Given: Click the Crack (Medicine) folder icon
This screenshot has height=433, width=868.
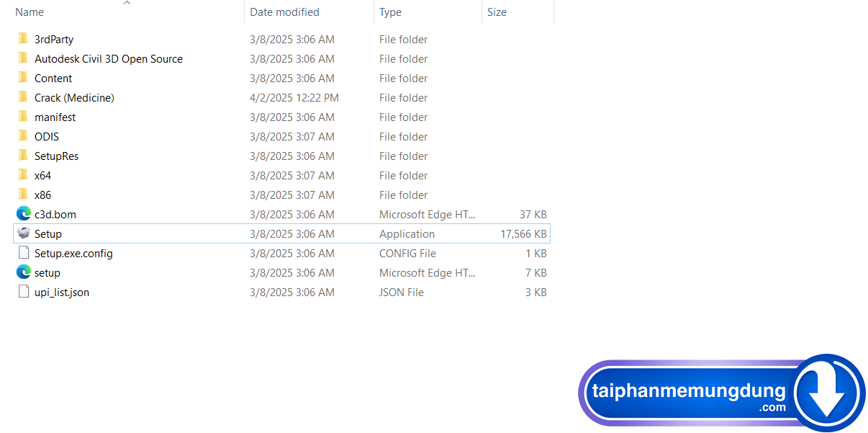Looking at the screenshot, I should pos(23,97).
